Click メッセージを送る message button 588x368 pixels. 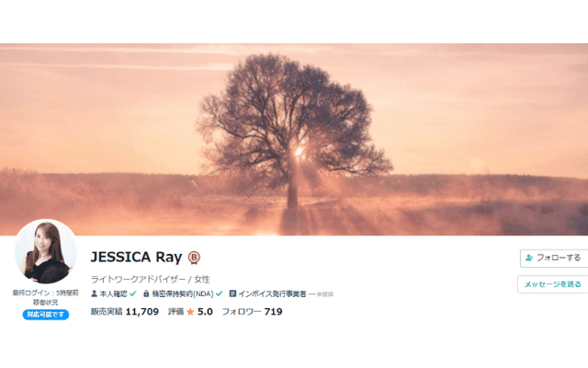pyautogui.click(x=553, y=284)
